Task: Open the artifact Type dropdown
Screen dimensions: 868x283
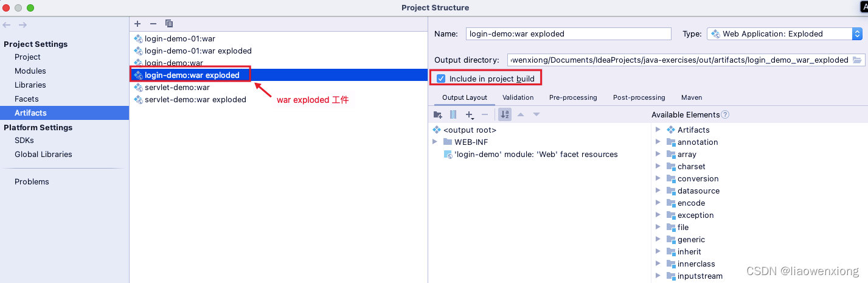Action: 785,34
